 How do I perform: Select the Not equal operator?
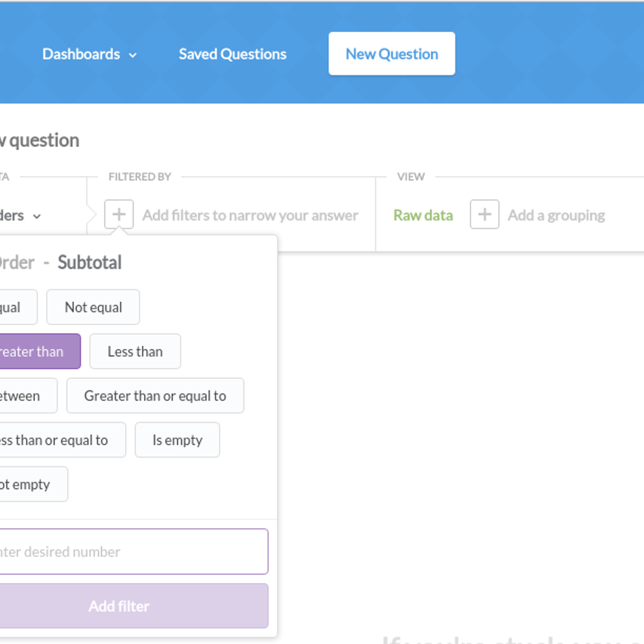[x=92, y=307]
